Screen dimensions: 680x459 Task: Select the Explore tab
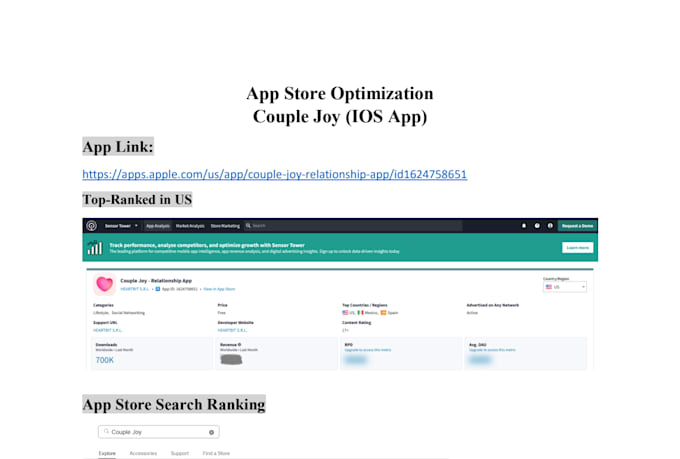pos(107,453)
